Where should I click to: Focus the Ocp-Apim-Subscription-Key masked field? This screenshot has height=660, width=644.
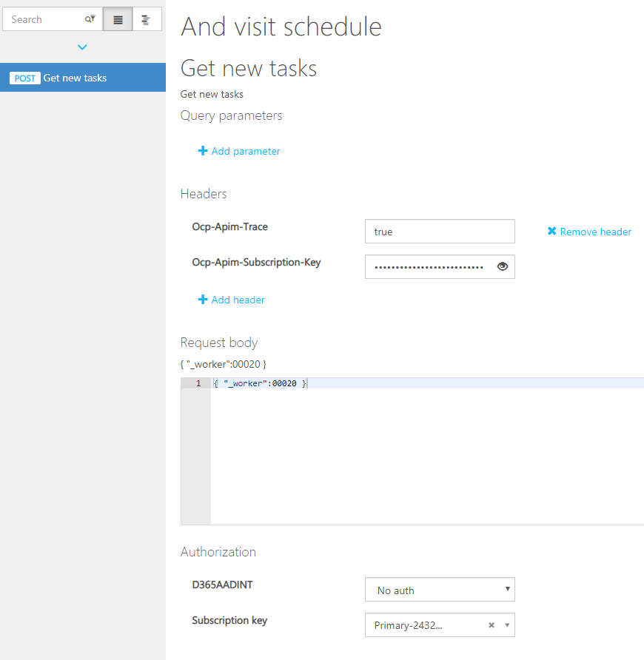pos(429,267)
